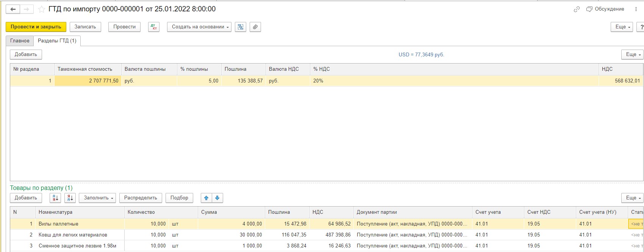
Task: Open the Заполнить dropdown menu
Action: pyautogui.click(x=97, y=198)
